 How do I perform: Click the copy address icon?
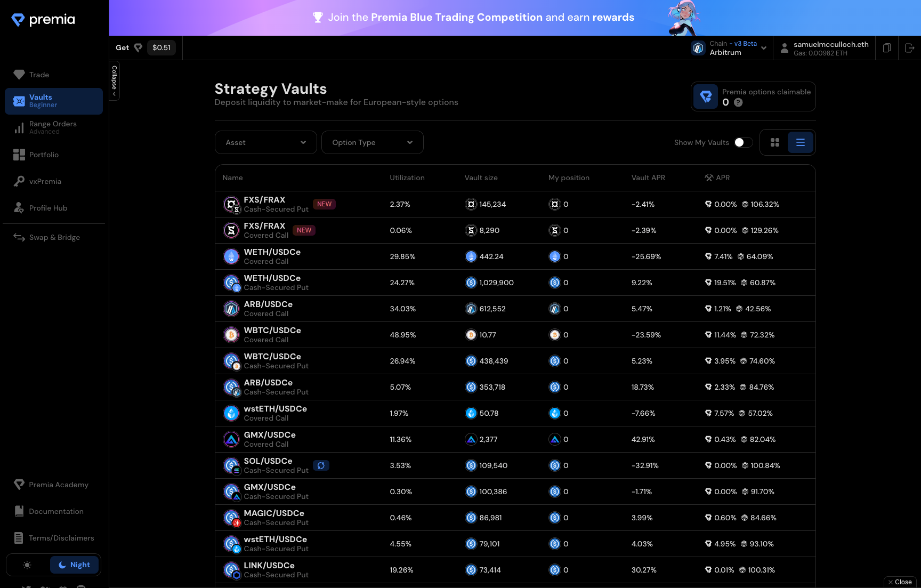[886, 48]
